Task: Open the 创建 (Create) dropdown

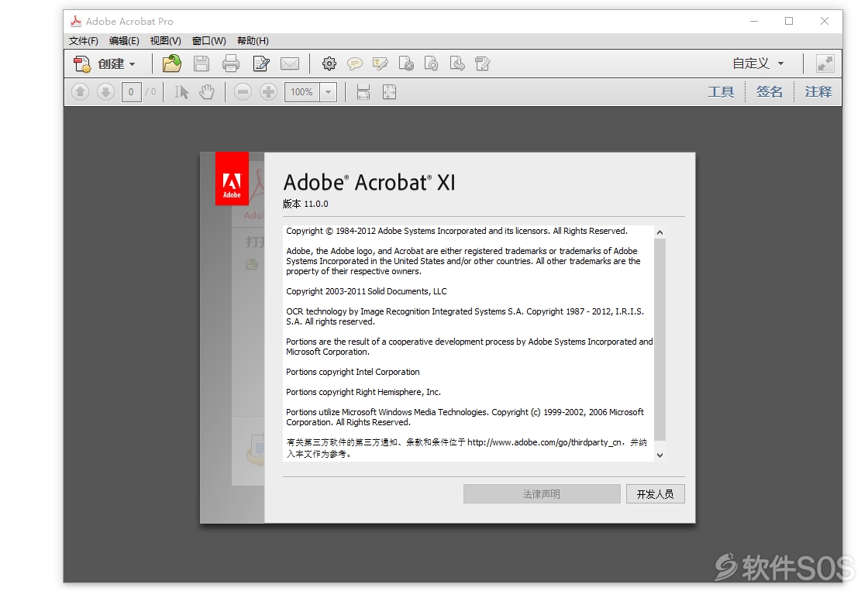Action: 105,64
